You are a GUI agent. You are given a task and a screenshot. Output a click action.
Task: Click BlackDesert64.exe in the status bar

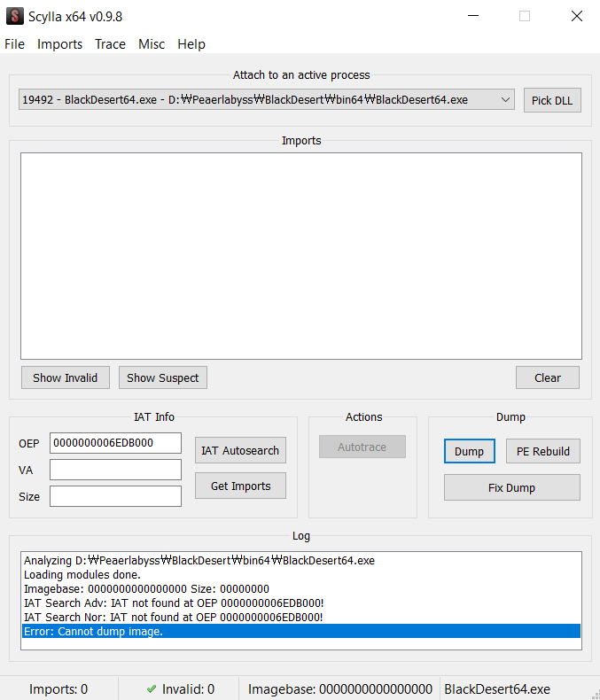pos(497,688)
